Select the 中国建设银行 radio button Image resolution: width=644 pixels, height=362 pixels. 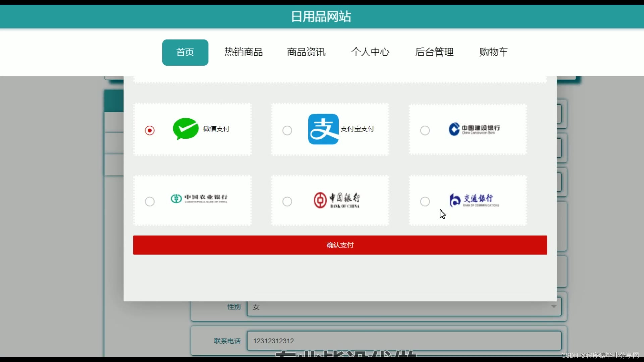click(x=425, y=130)
